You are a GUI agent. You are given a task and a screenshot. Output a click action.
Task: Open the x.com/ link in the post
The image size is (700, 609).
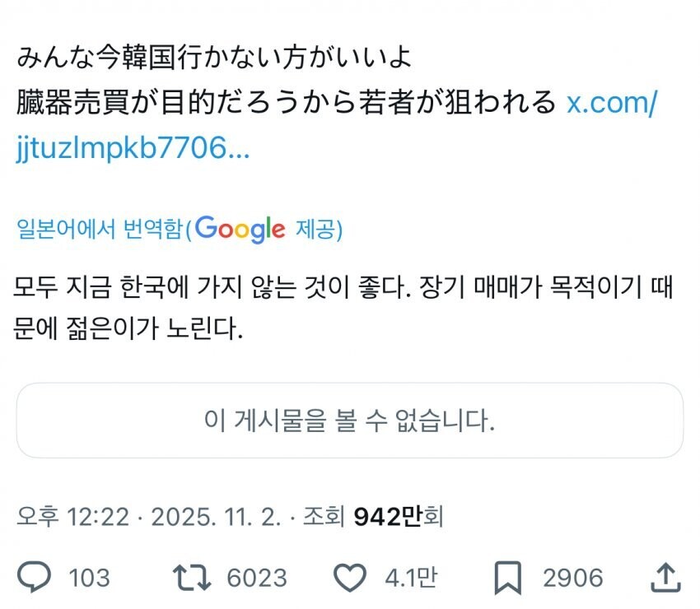pyautogui.click(x=612, y=103)
